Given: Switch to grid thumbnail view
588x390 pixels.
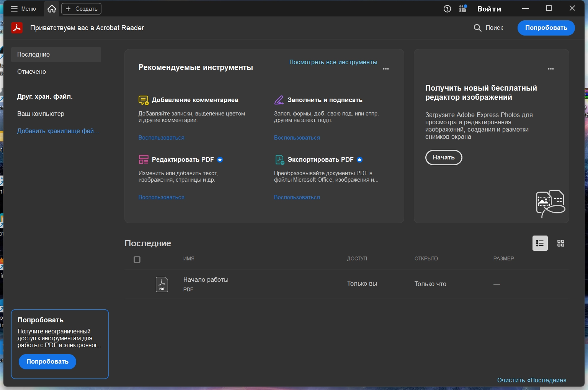Looking at the screenshot, I should pyautogui.click(x=560, y=243).
